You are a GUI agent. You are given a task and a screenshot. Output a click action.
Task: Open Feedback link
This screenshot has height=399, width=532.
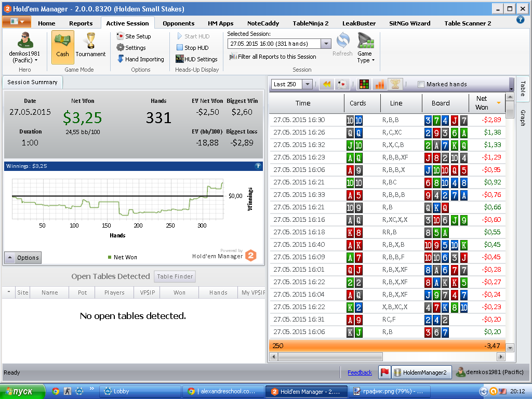[x=360, y=372]
